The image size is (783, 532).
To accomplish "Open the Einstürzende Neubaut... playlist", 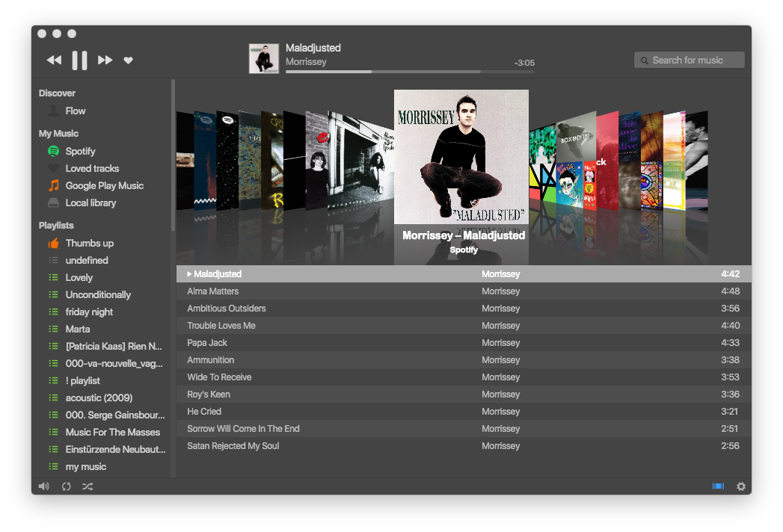I will click(115, 450).
